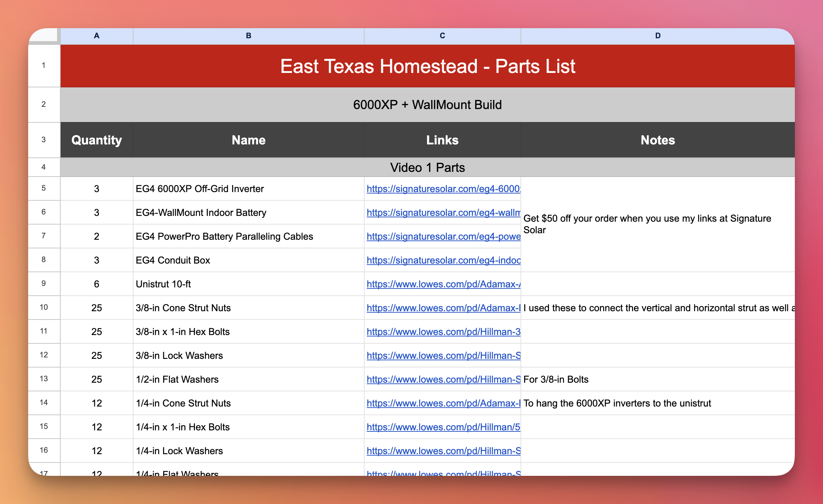
Task: Select the 3/8-in Lock Washers cell
Action: [x=249, y=356]
